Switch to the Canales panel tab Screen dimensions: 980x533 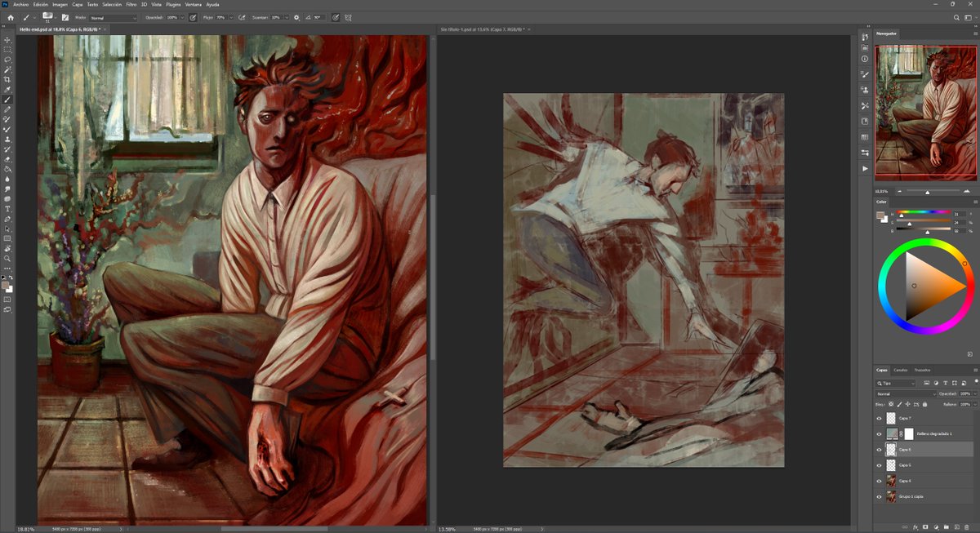902,370
